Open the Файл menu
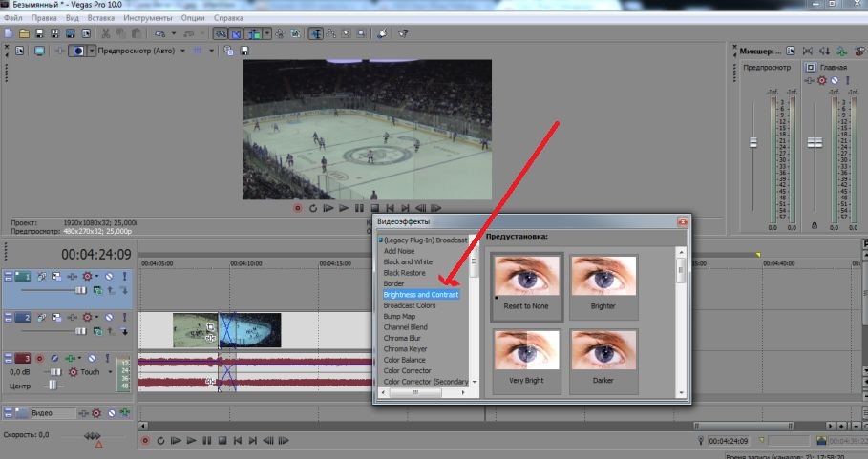This screenshot has height=459, width=868. click(x=13, y=18)
